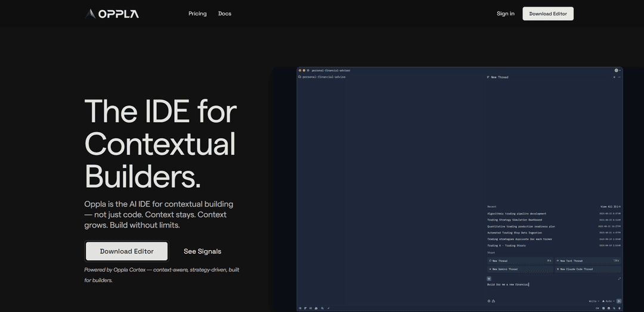644x312 pixels.
Task: Open the Auto model dropdown
Action: click(608, 301)
